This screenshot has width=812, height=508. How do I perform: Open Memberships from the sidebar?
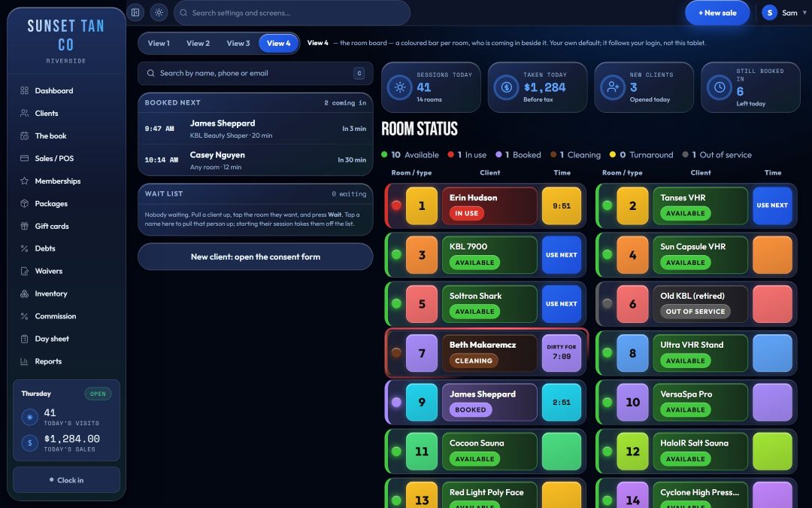tap(66, 181)
